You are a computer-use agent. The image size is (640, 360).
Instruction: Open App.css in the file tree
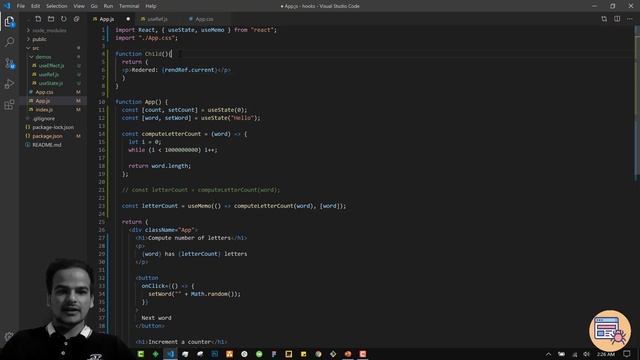(44, 92)
